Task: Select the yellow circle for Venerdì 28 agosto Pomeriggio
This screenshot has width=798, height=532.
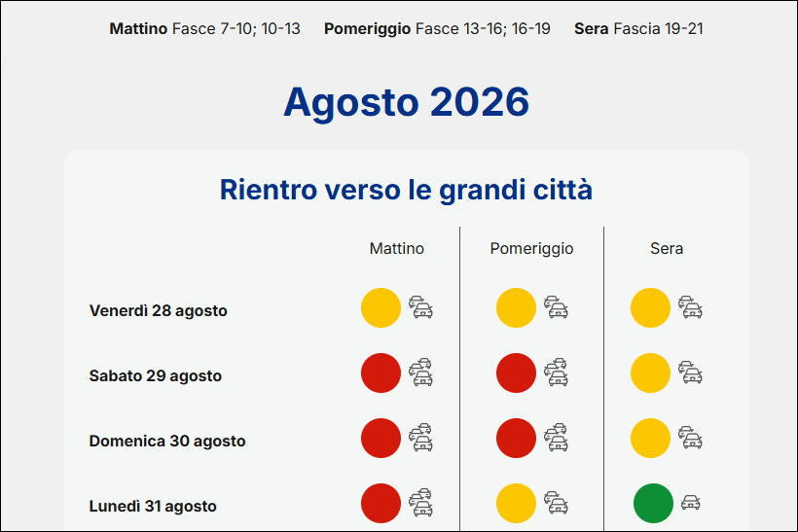Action: pyautogui.click(x=516, y=307)
